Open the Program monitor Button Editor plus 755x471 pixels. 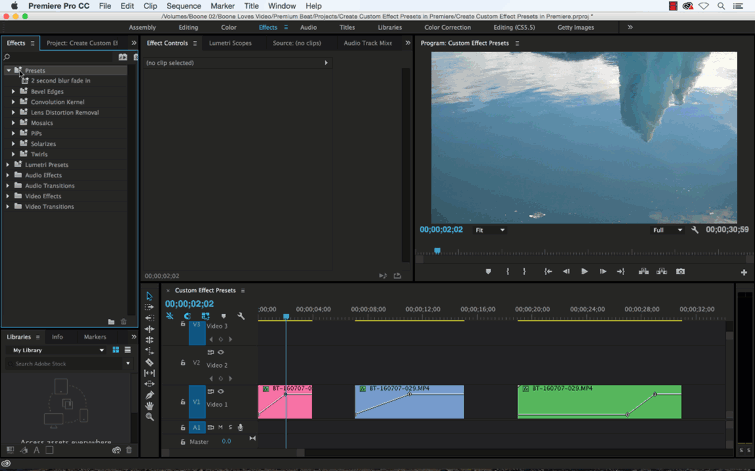[743, 272]
